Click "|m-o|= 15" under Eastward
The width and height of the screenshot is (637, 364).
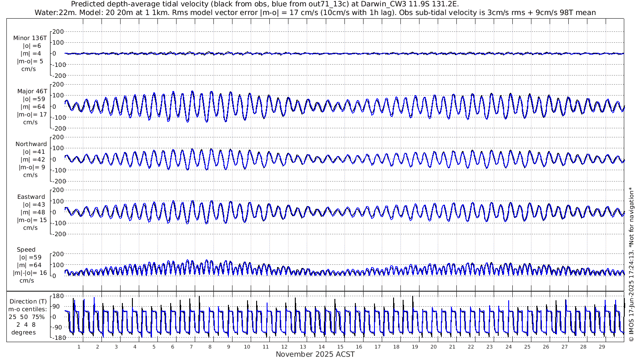tap(32, 220)
